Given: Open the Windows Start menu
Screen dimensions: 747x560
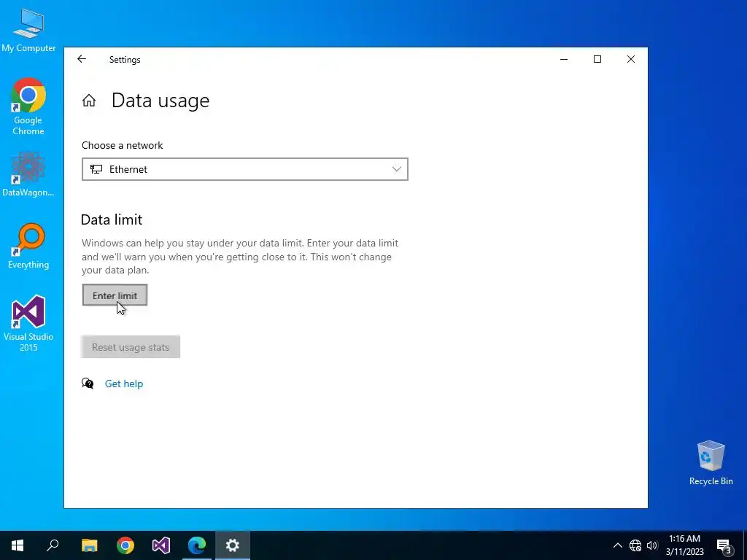Looking at the screenshot, I should (x=18, y=545).
